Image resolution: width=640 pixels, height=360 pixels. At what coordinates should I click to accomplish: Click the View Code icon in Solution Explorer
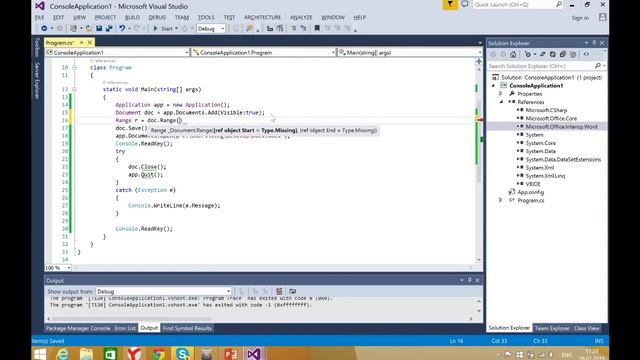tap(587, 54)
